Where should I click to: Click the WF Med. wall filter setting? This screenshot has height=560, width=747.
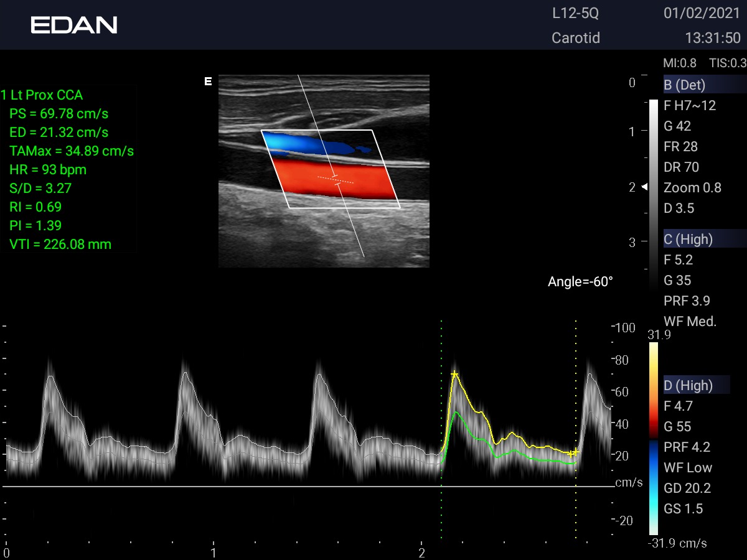tap(690, 321)
